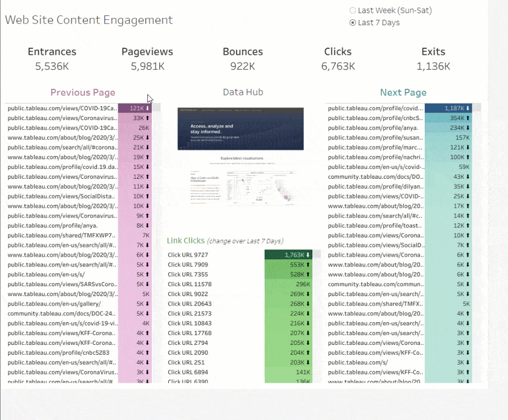The image size is (508, 420).
Task: Click the up arrow next to 33K in Previous Page
Action: pyautogui.click(x=147, y=118)
